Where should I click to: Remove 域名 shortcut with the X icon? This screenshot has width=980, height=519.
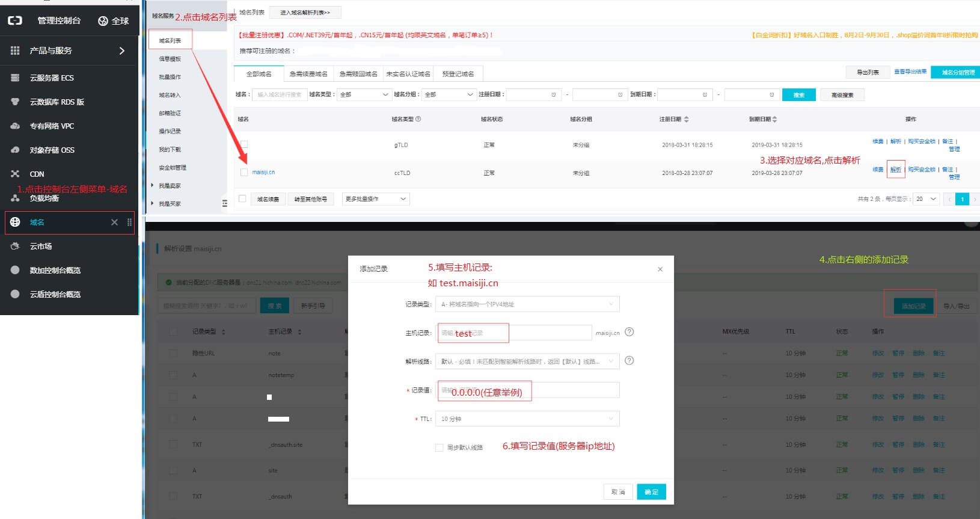114,222
